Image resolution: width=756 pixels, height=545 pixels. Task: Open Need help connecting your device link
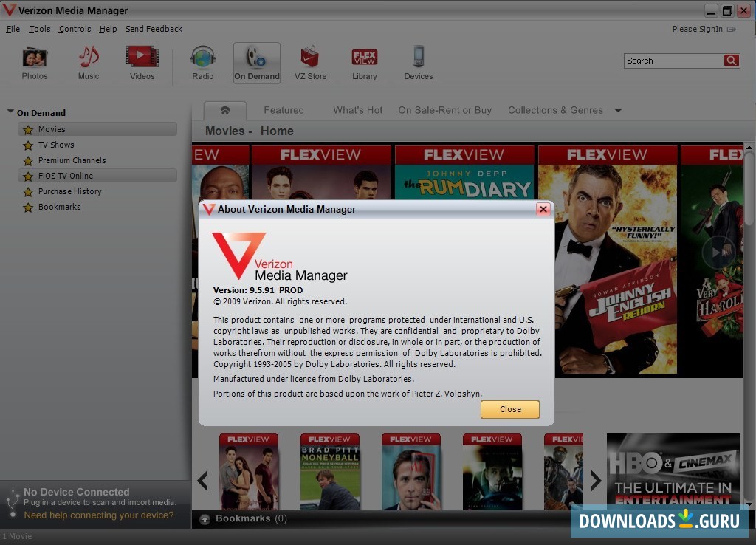pos(99,515)
